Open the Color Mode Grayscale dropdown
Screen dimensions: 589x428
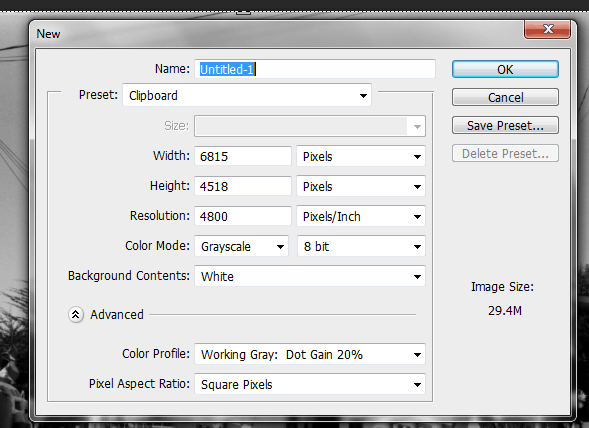(x=242, y=247)
